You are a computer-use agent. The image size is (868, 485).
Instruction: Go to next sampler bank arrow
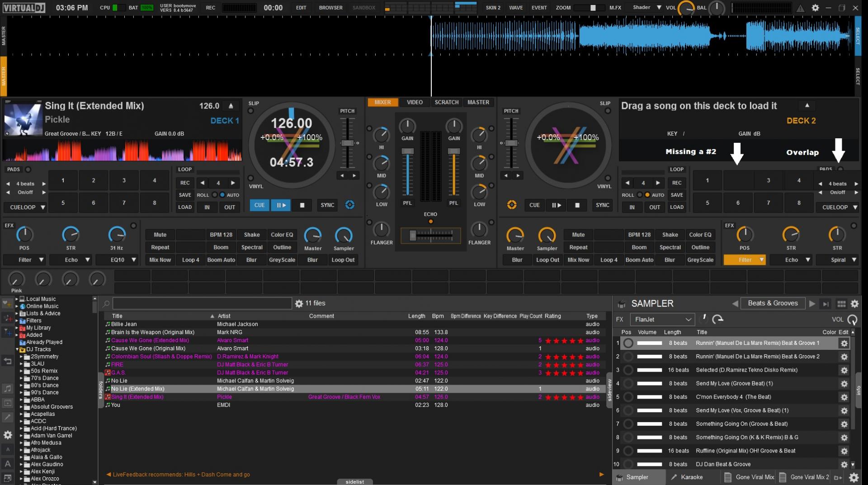pyautogui.click(x=812, y=304)
